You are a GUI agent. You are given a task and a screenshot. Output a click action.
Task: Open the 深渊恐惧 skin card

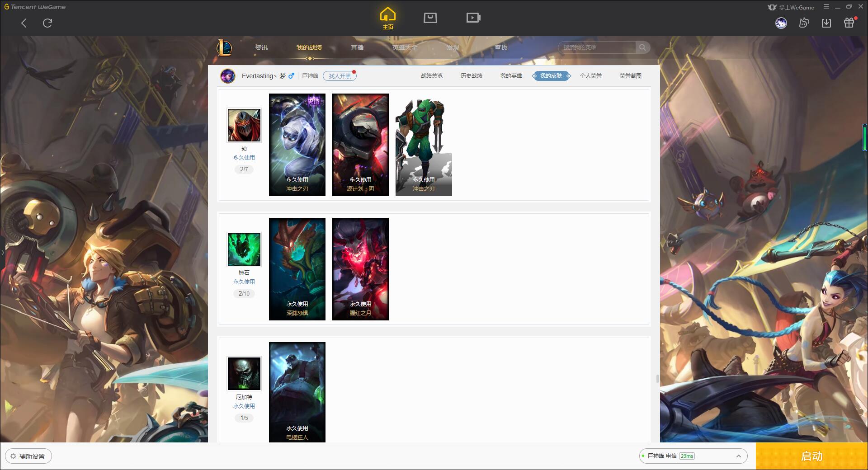coord(297,269)
